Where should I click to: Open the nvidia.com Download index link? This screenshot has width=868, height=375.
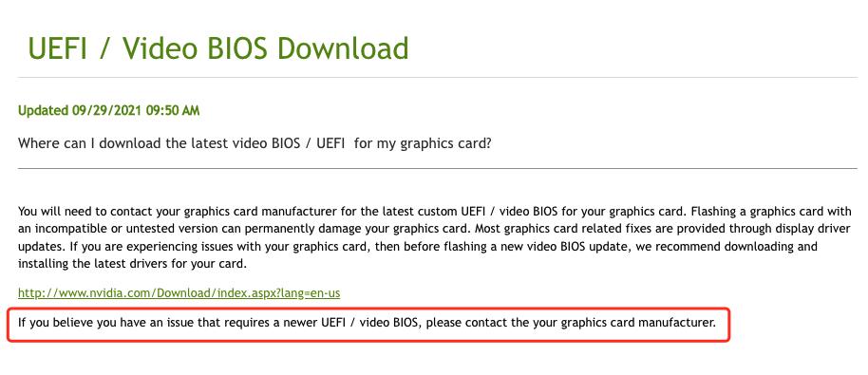click(179, 293)
